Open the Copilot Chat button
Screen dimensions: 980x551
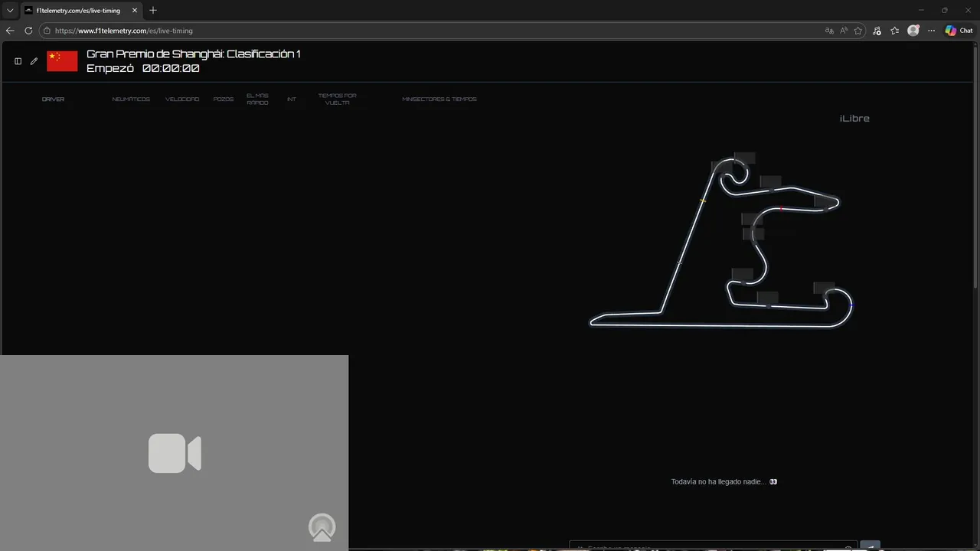tap(959, 31)
